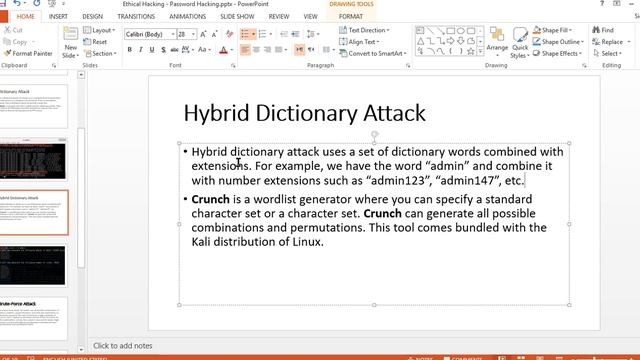Image resolution: width=640 pixels, height=360 pixels.
Task: Toggle bullets list button
Action: tap(245, 34)
